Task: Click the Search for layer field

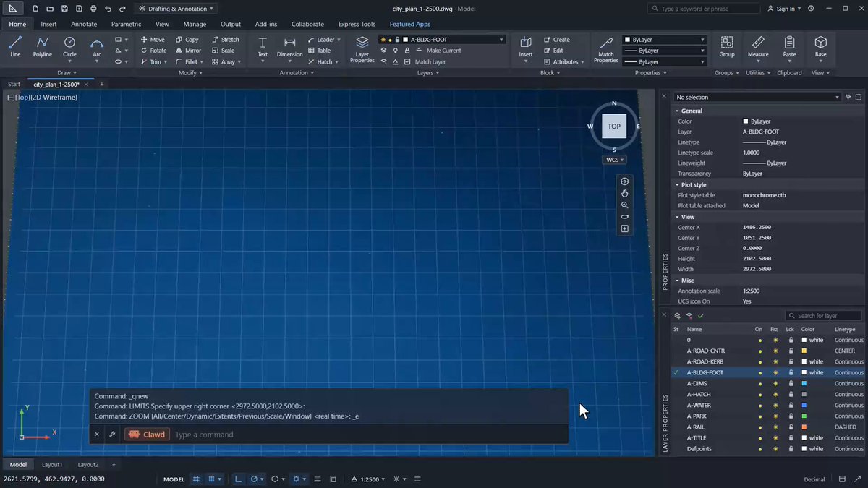Action: click(x=824, y=316)
